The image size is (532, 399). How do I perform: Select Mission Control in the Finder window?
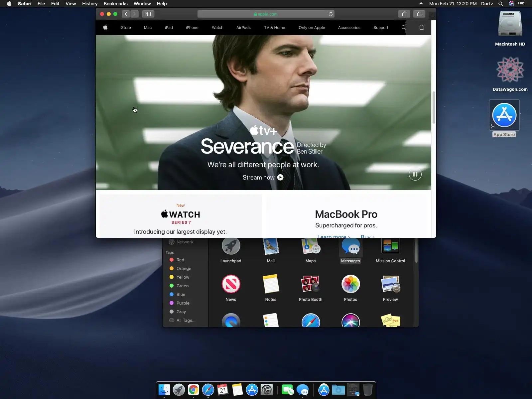click(390, 251)
